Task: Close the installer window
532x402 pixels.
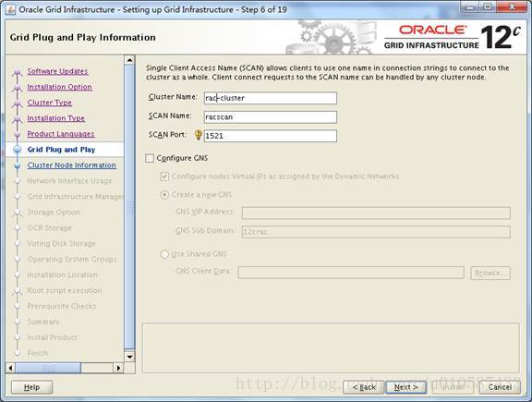Action: tap(513, 6)
